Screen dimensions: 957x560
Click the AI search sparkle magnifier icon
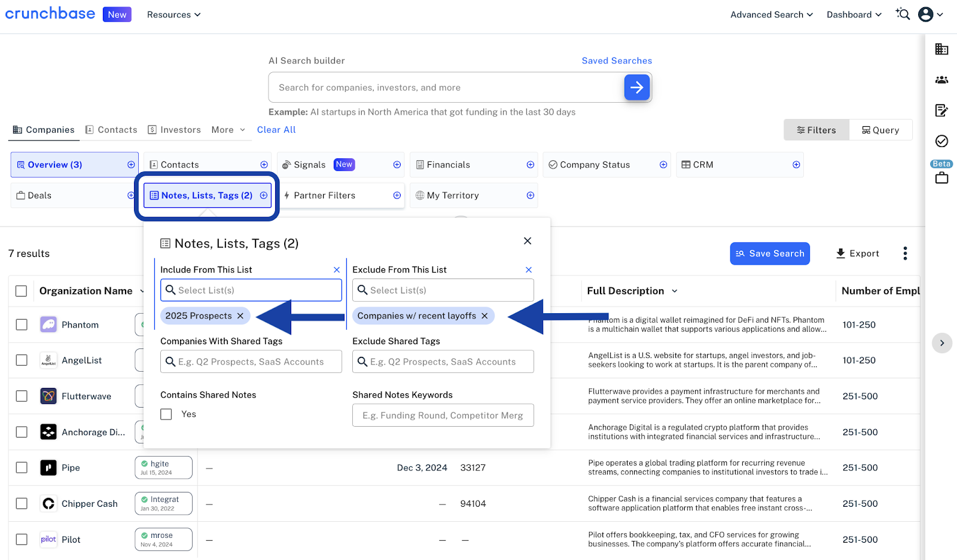pos(903,14)
